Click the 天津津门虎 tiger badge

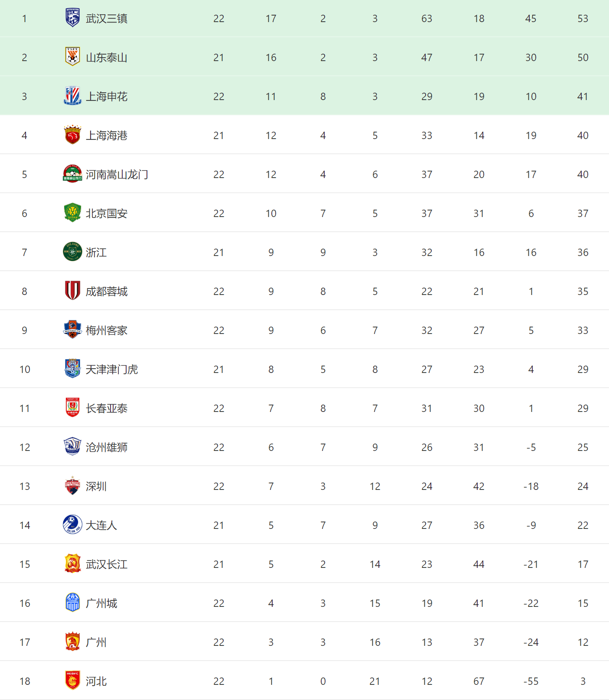click(72, 369)
